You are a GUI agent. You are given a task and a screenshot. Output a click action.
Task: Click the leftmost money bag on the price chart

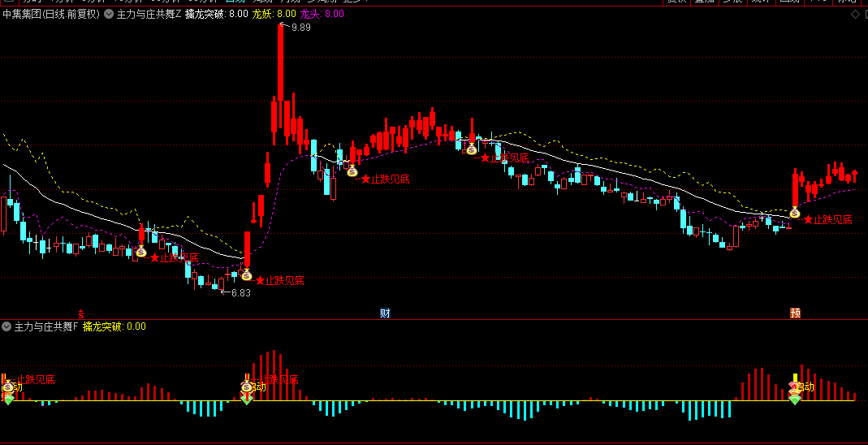tap(140, 252)
